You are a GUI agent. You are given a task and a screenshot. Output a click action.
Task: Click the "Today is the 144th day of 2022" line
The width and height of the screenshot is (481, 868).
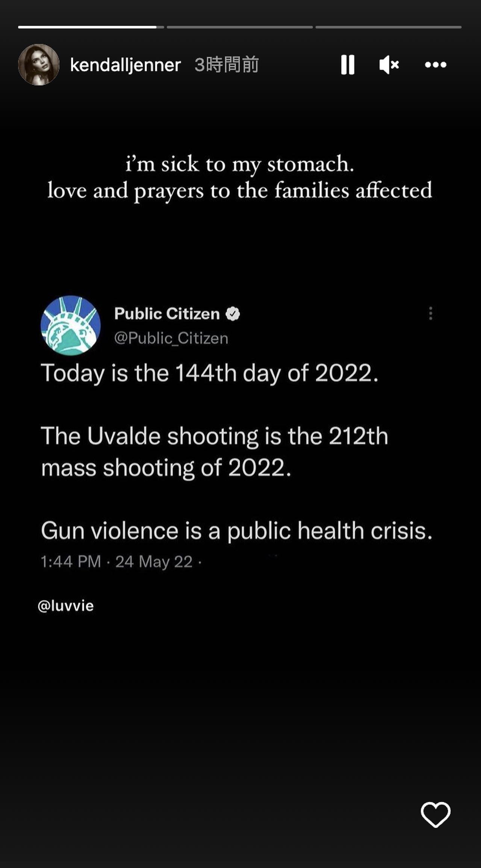click(x=209, y=373)
